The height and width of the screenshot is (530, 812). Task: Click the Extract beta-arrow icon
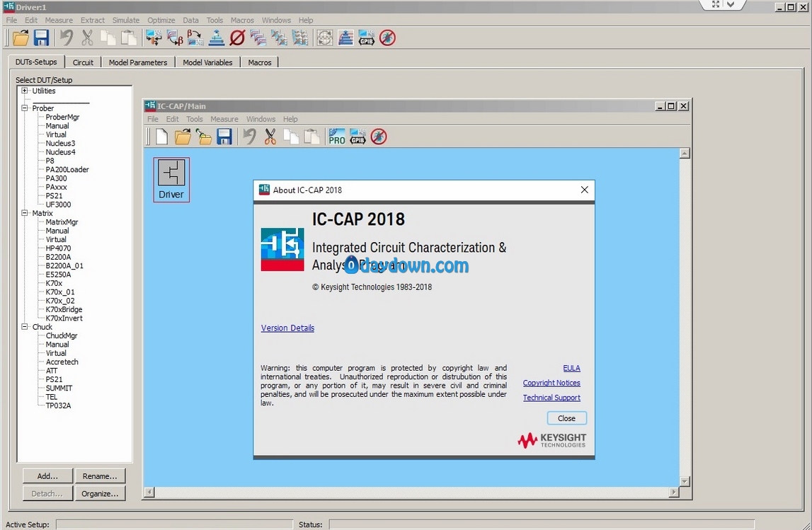(x=175, y=38)
